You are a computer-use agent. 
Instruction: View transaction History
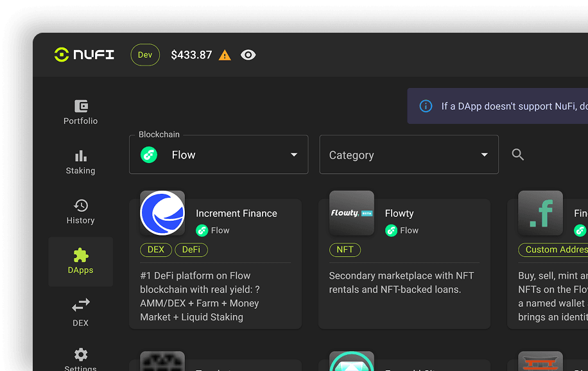pyautogui.click(x=80, y=212)
